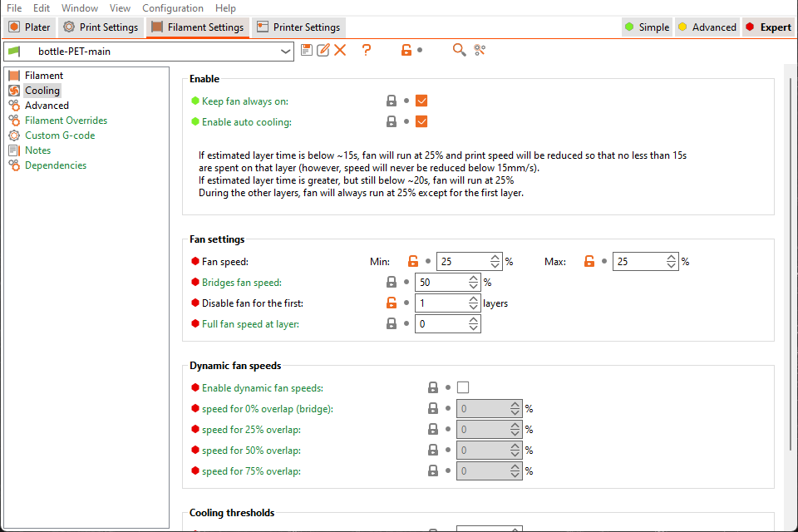798x532 pixels.
Task: Click lock icon for Enable dynamic fan speeds
Action: click(x=433, y=387)
